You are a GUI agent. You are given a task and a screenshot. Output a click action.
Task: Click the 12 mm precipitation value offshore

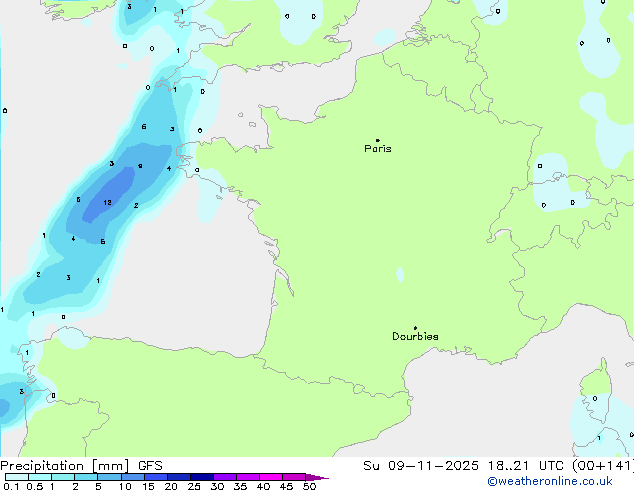coord(107,202)
